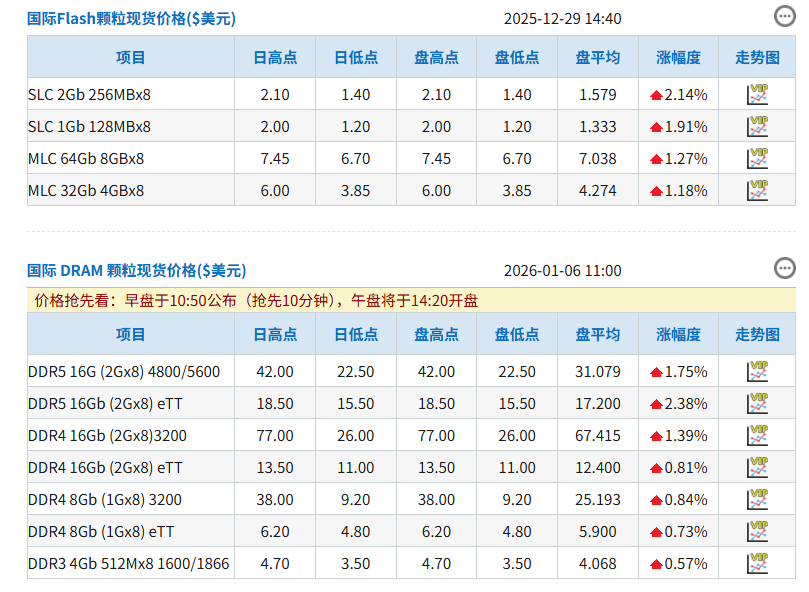Open trend chart for DDR3 4Gb 512Mx8

757,563
